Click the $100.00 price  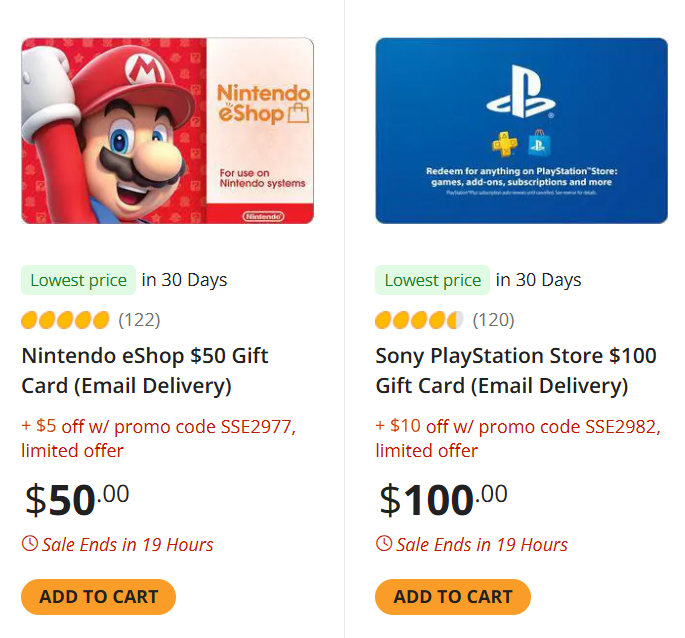pyautogui.click(x=443, y=498)
